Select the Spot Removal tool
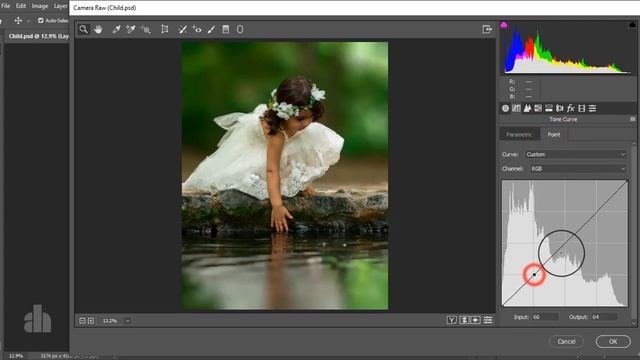 [182, 29]
